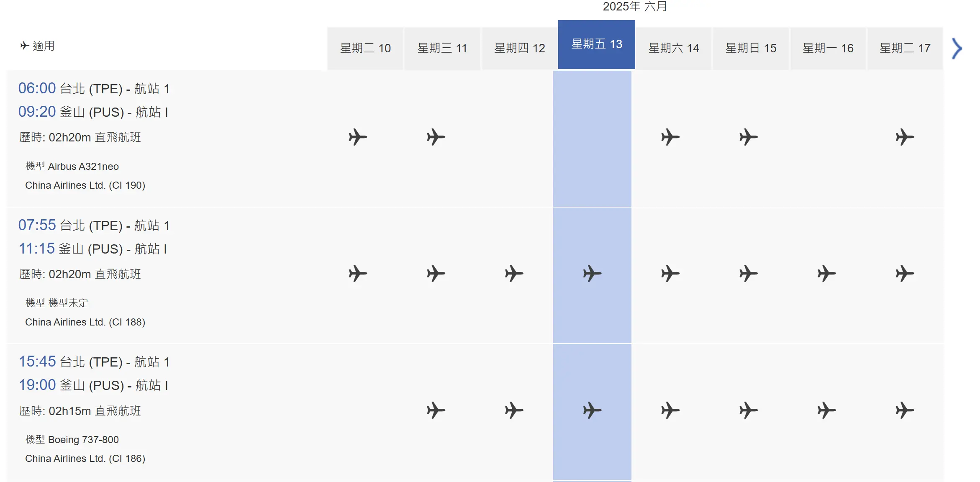The image size is (980, 482).
Task: Click CI 186 plane icon for Sunday 15
Action: coord(748,410)
